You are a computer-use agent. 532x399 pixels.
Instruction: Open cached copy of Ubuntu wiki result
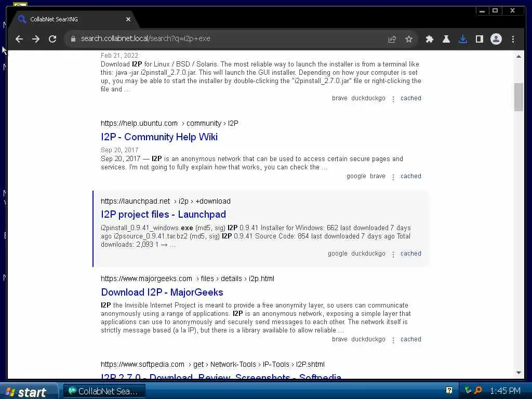[410, 176]
